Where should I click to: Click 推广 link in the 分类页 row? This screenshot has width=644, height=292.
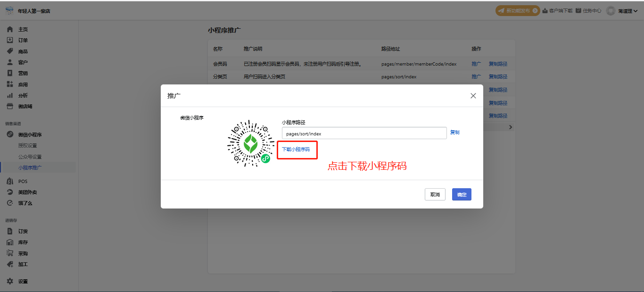click(476, 76)
